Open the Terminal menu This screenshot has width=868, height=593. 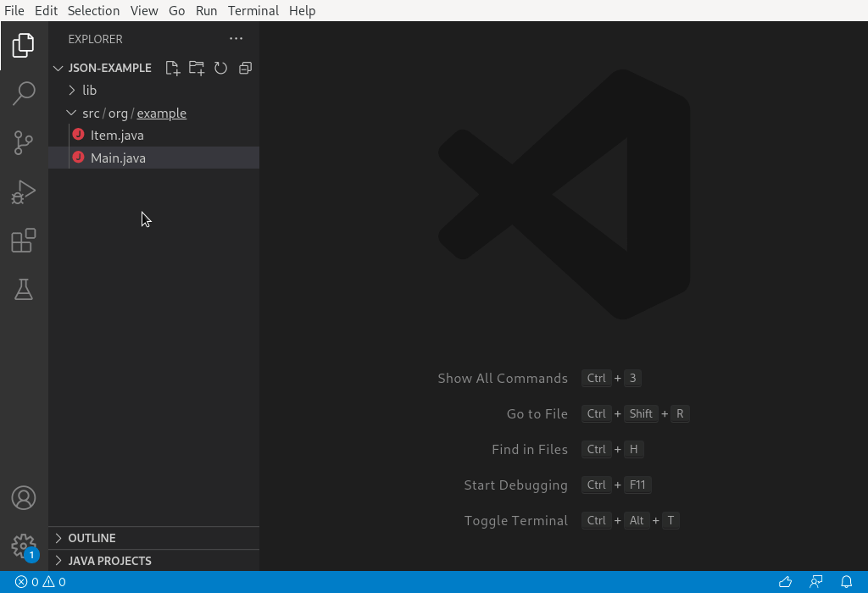pyautogui.click(x=253, y=10)
